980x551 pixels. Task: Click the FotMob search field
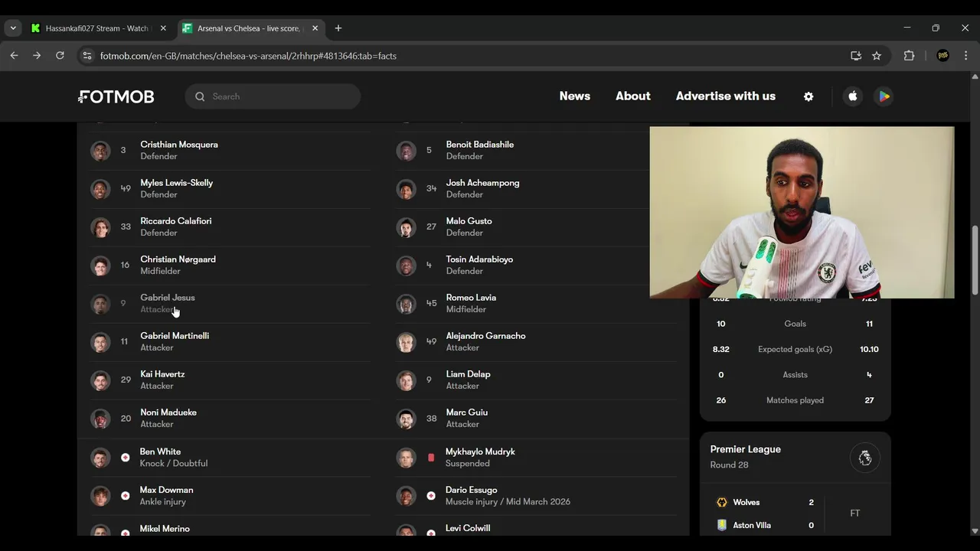[279, 96]
